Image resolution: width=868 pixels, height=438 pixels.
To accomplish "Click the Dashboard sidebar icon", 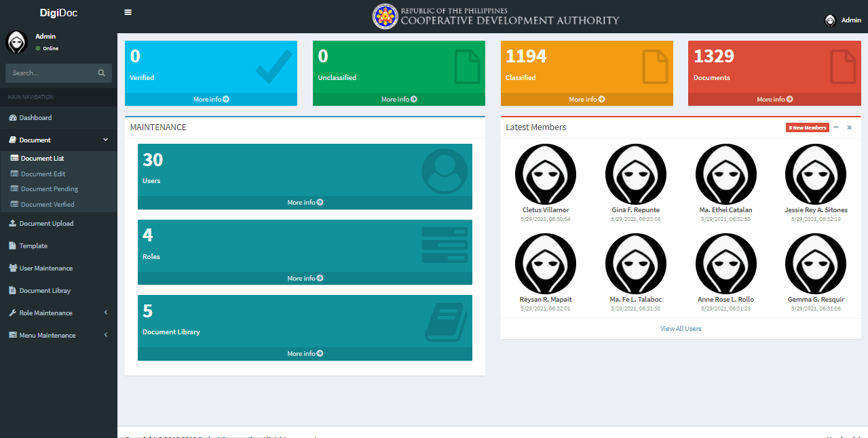I will point(13,118).
